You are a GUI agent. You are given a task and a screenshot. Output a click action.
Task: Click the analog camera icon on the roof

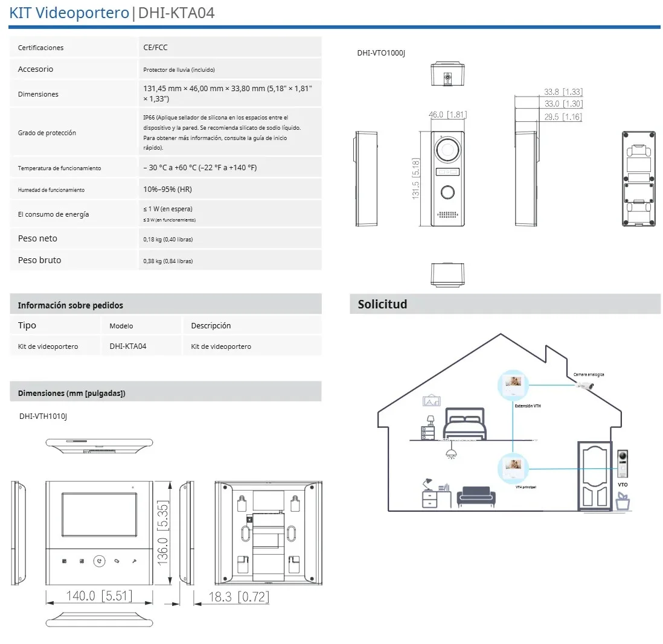tap(585, 386)
